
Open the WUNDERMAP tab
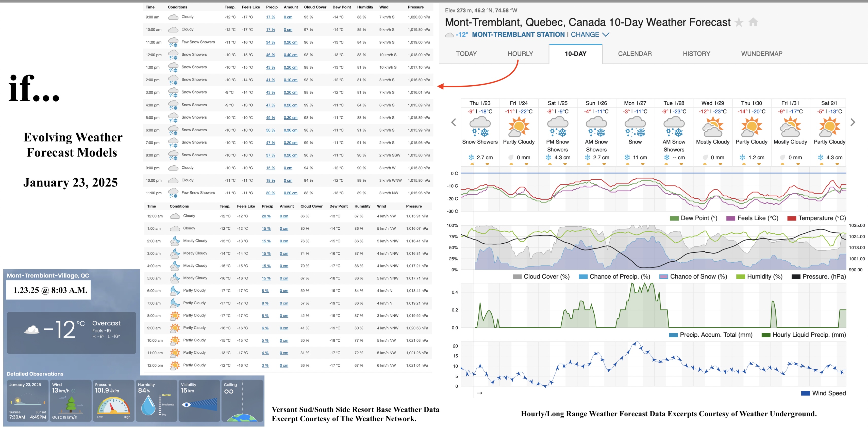point(761,54)
